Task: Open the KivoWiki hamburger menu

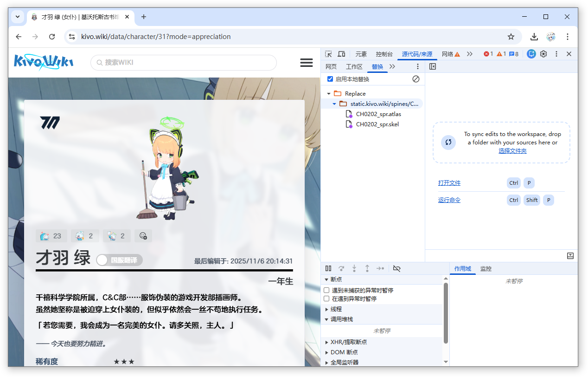Action: coord(307,63)
